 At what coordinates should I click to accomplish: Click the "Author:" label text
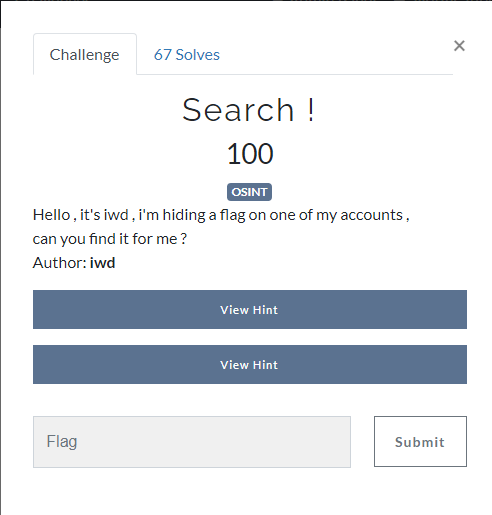[60, 263]
